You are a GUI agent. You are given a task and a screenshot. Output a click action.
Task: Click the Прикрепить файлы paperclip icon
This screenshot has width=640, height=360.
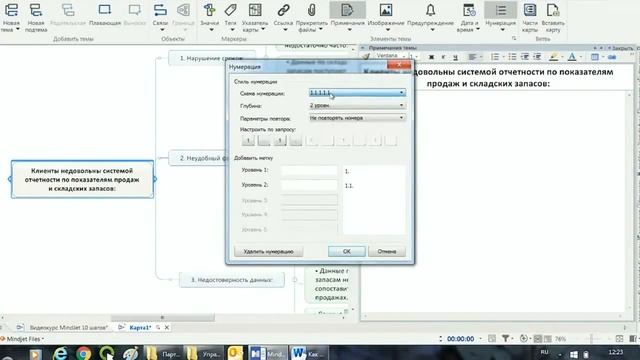click(311, 10)
